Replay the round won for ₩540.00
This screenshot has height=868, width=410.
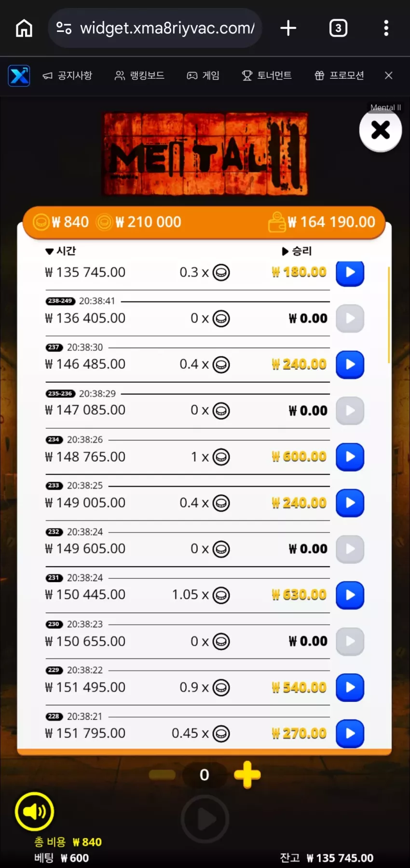[x=350, y=687]
